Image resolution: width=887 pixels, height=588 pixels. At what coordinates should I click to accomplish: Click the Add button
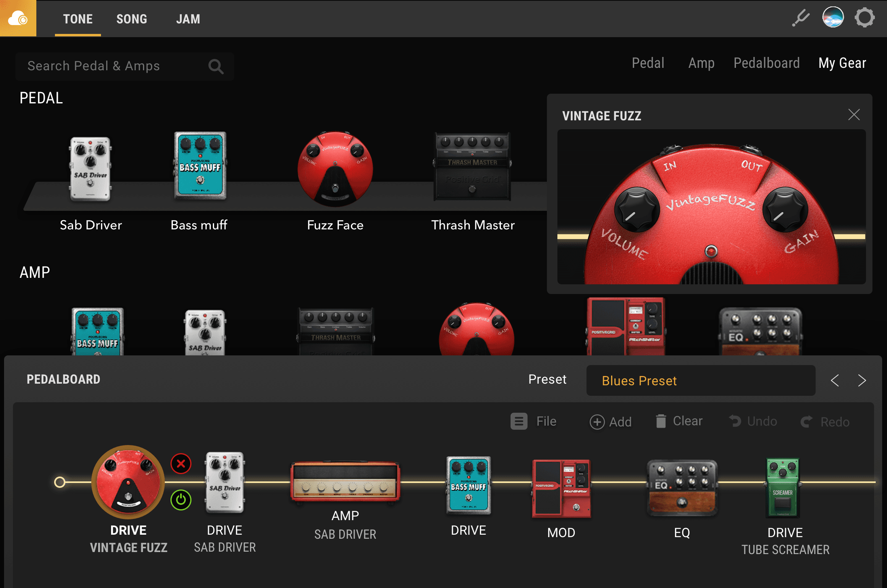tap(610, 422)
